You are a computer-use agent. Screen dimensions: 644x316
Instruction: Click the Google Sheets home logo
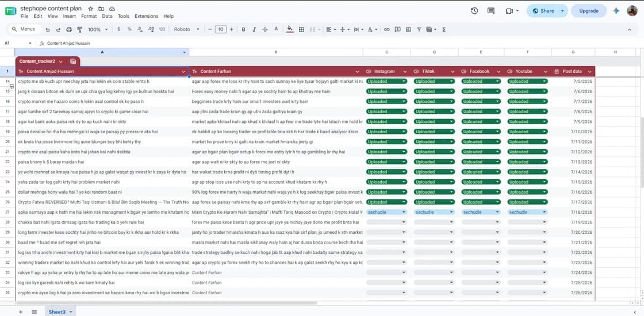(11, 11)
